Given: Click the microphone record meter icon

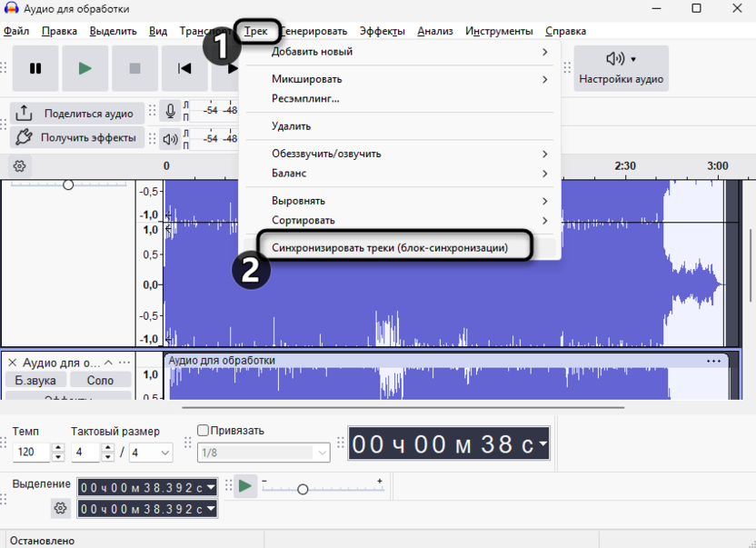Looking at the screenshot, I should coord(170,111).
